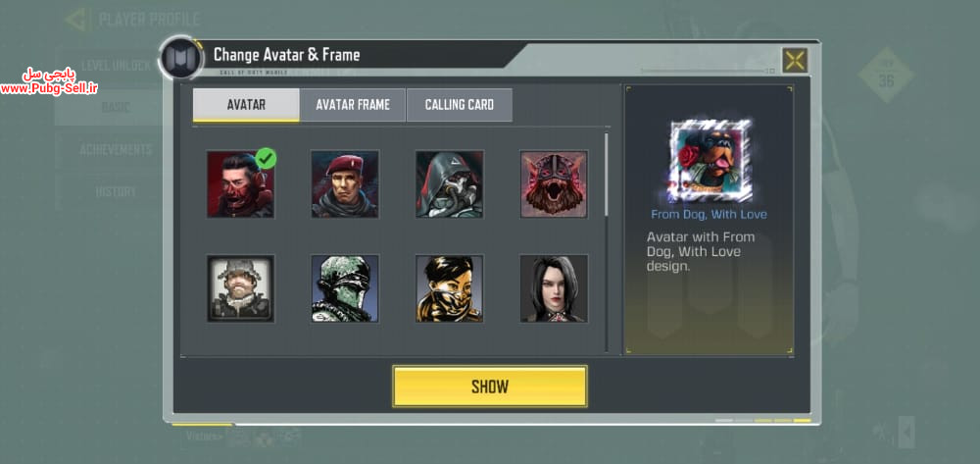This screenshot has height=464, width=980.
Task: Pick the gold bandana masked avatar
Action: pos(450,288)
